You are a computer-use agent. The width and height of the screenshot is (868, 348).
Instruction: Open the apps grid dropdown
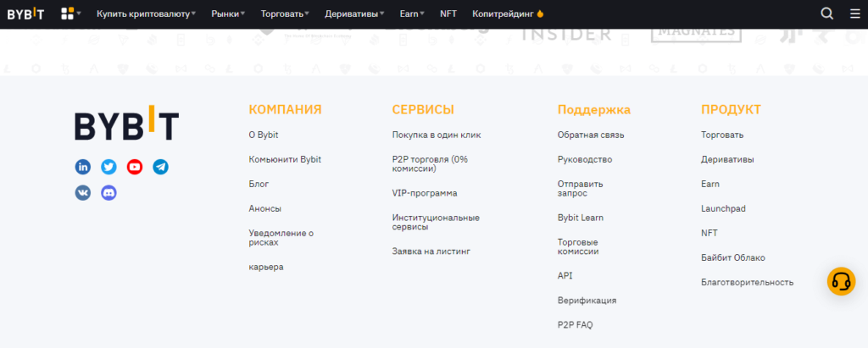click(x=70, y=14)
